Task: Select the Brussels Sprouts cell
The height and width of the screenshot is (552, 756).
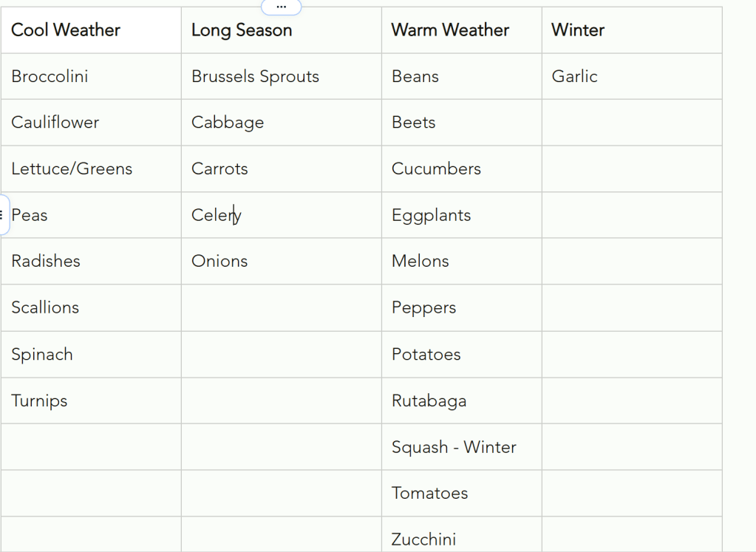Action: pos(255,76)
